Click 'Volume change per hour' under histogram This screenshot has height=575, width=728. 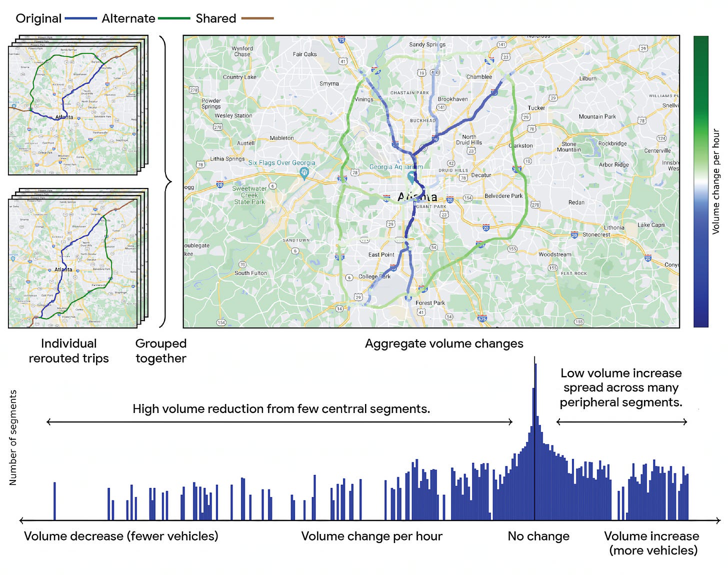tap(371, 536)
